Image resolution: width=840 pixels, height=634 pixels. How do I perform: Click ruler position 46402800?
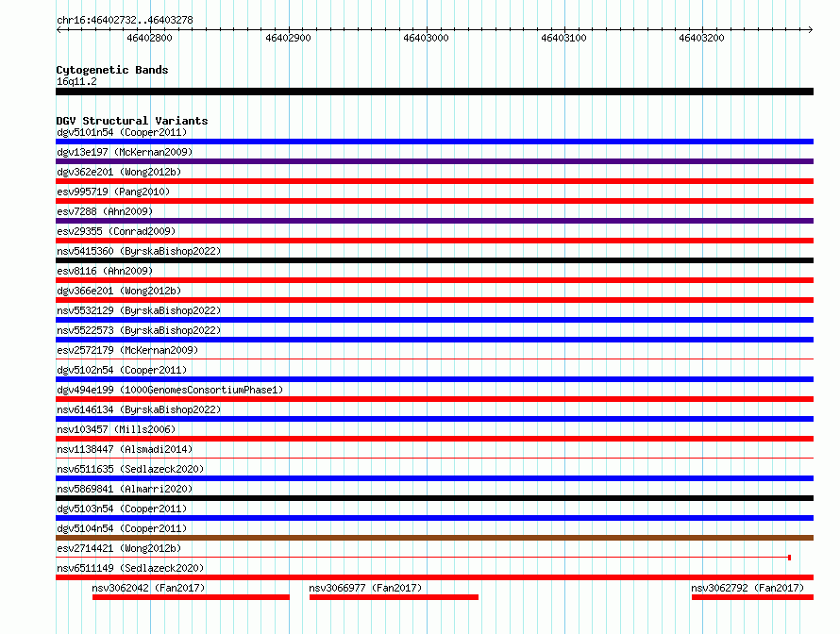[x=149, y=38]
